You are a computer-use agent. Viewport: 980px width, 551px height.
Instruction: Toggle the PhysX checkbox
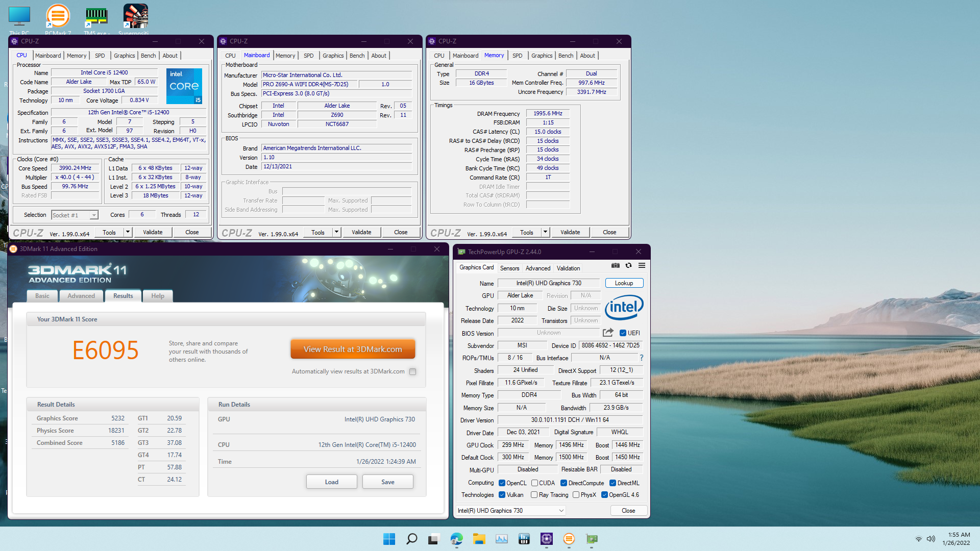coord(576,494)
